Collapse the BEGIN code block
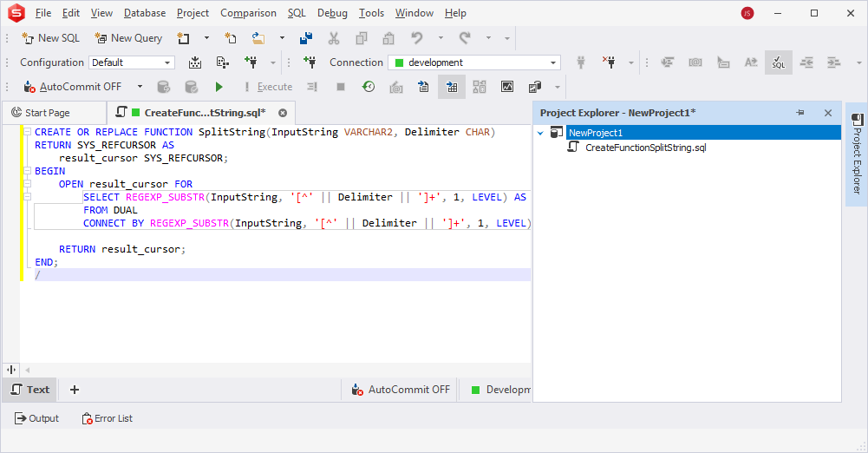The height and width of the screenshot is (453, 868). click(27, 171)
